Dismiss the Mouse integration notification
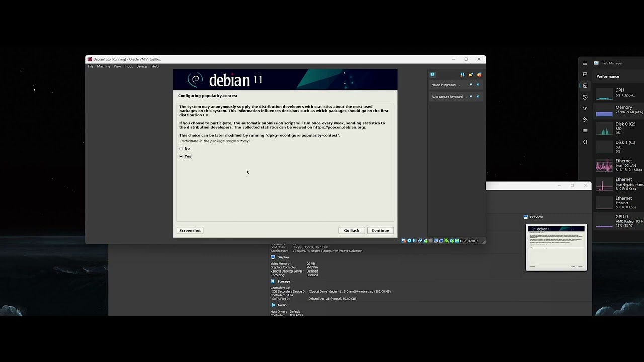 click(478, 84)
